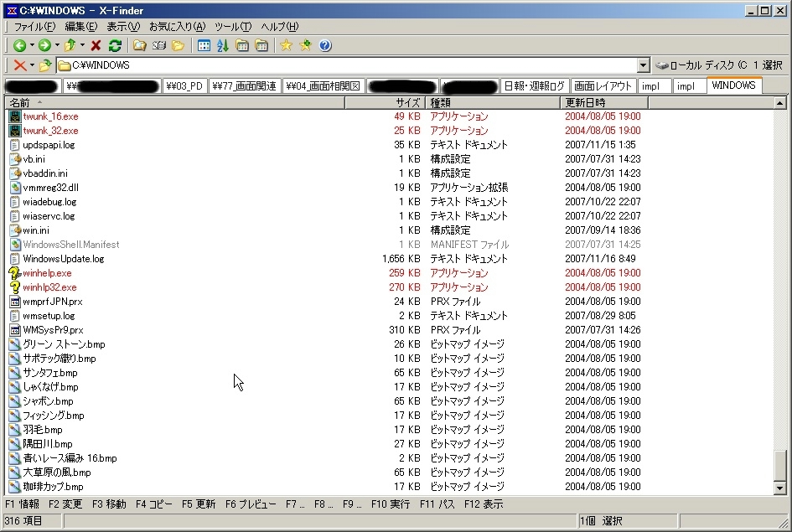Image resolution: width=792 pixels, height=532 pixels.
Task: Open dropdown arrow beside address bar red X
Action: (33, 65)
